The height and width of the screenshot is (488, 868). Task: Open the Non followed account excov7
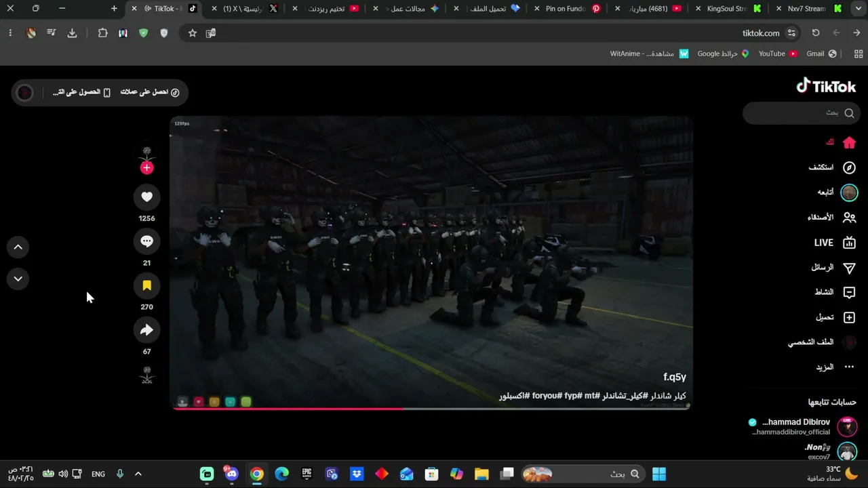click(x=831, y=451)
